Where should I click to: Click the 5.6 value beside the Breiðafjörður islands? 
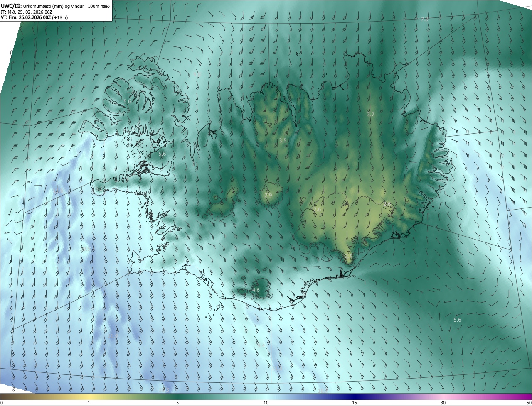[x=162, y=154]
